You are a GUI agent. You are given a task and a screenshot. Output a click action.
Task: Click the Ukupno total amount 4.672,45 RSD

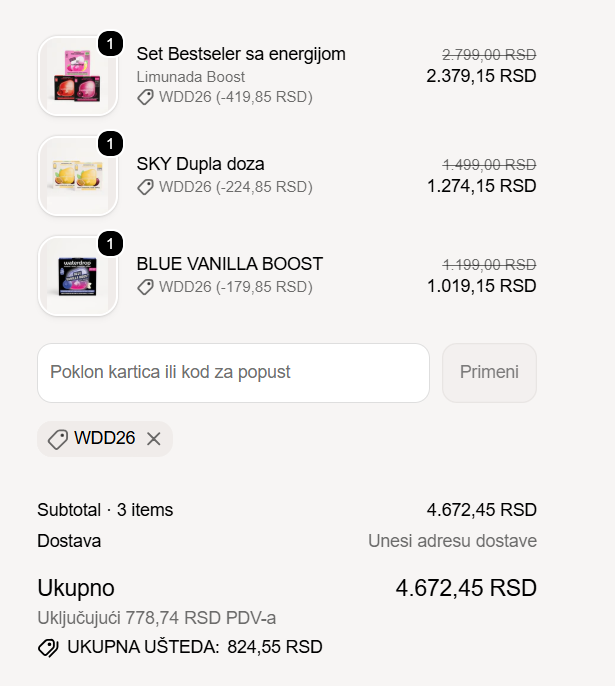(466, 588)
